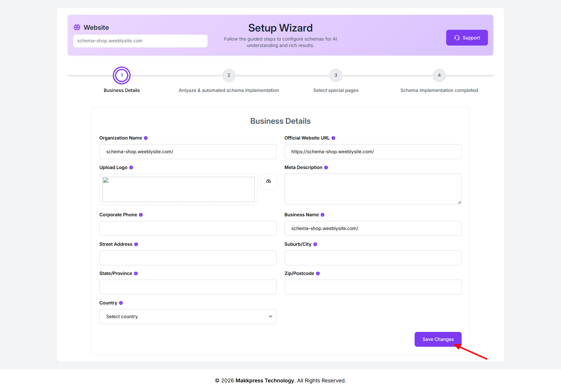Go to step 3 Select special pages

[336, 75]
